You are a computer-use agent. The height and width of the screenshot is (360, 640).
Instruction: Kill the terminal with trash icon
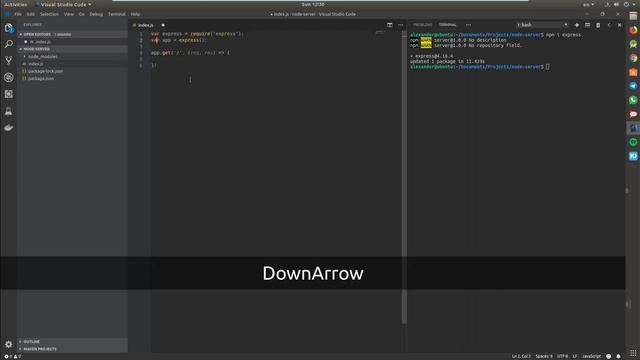pyautogui.click(x=598, y=25)
